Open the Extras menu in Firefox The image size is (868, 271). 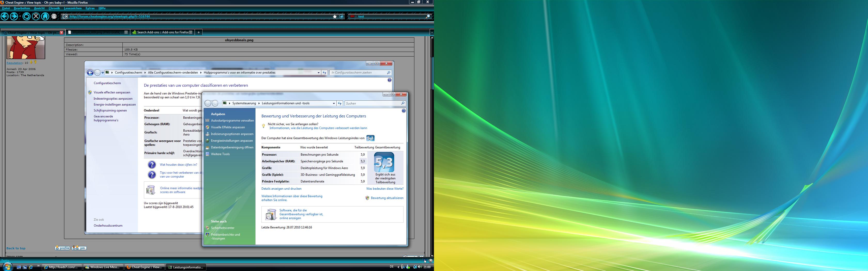[90, 8]
